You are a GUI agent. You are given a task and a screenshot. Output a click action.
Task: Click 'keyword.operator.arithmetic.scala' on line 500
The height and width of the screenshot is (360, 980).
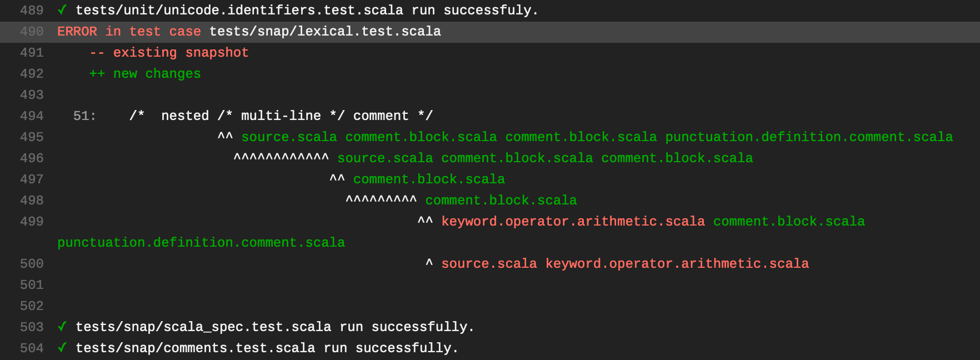(677, 264)
